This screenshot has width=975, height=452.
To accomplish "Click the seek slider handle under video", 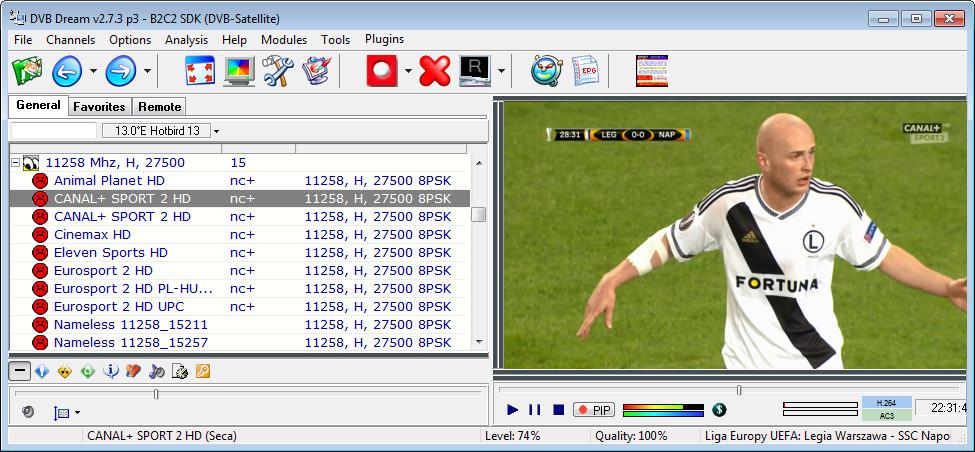I will point(739,390).
